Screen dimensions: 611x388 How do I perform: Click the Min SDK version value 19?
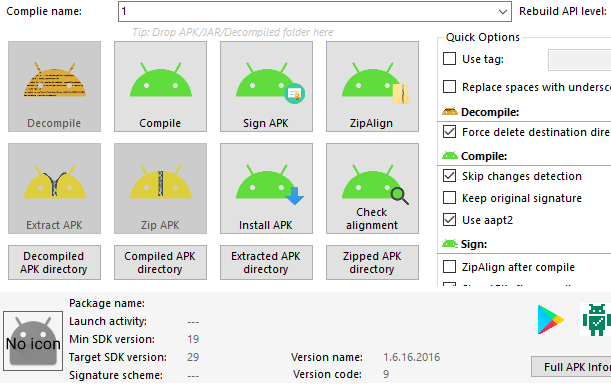click(193, 339)
